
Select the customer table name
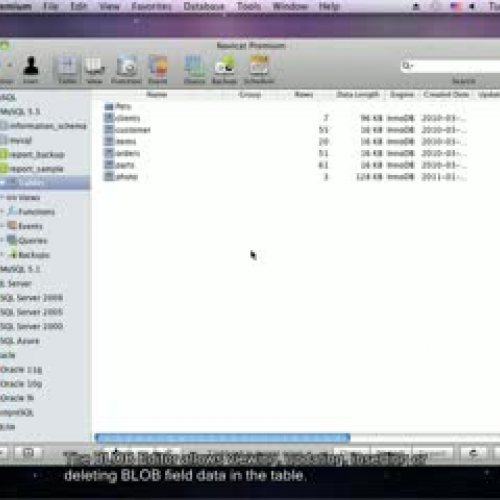click(x=133, y=130)
